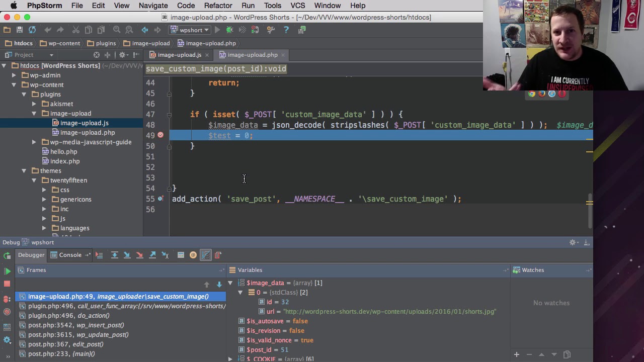Viewport: 644px width, 362px height.
Task: Switch to the Console debugger tab
Action: pyautogui.click(x=70, y=255)
